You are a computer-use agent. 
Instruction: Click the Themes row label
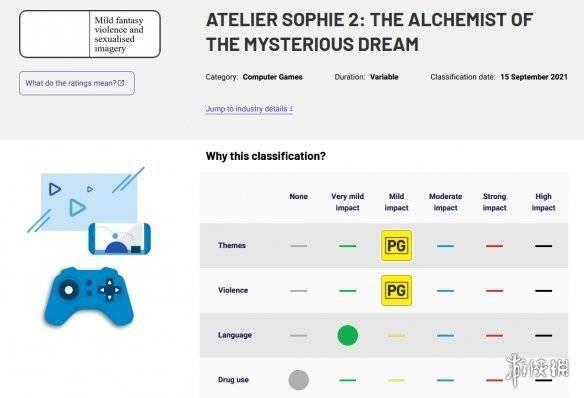(x=232, y=245)
